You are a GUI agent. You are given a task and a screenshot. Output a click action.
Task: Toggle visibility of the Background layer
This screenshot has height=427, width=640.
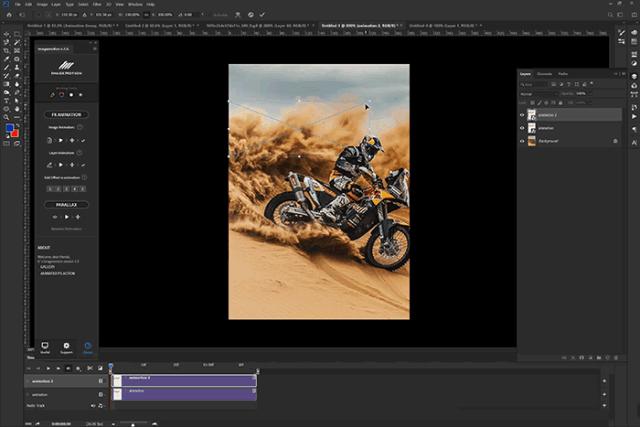[521, 140]
